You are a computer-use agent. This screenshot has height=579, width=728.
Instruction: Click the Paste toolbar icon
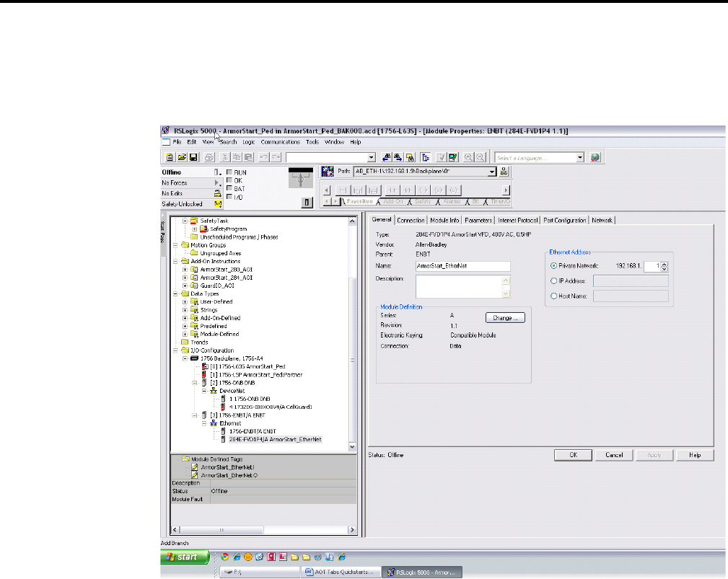[x=249, y=158]
